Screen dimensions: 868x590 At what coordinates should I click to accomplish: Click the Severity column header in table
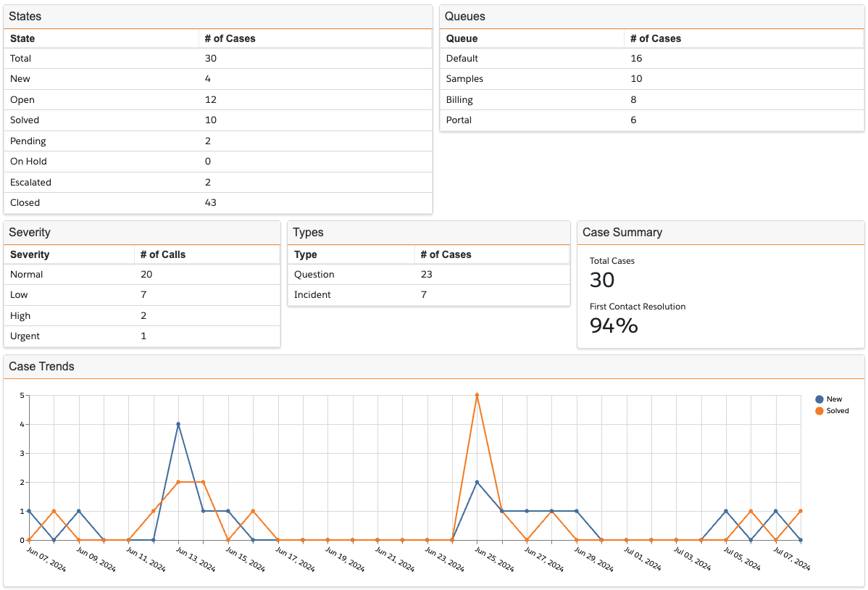(30, 254)
